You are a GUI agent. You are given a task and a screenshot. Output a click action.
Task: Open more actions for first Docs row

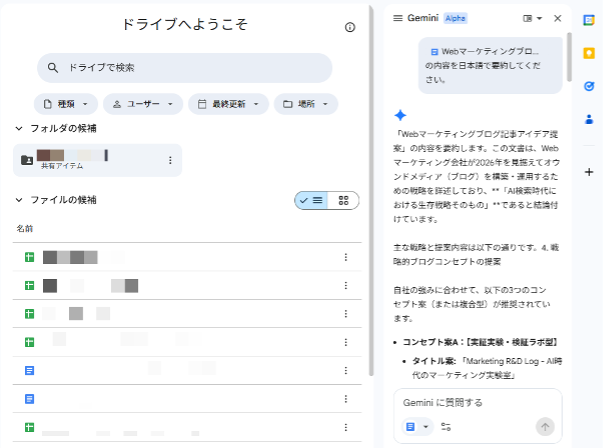[x=346, y=371]
